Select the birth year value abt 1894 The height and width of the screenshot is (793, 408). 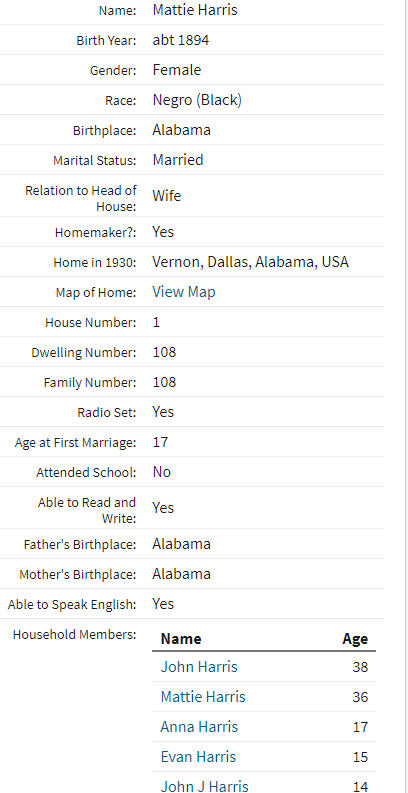[x=180, y=40]
